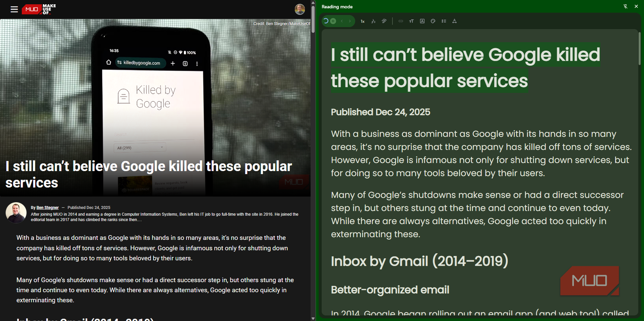644x321 pixels.
Task: Click the MakeUseOf logo
Action: (x=39, y=9)
